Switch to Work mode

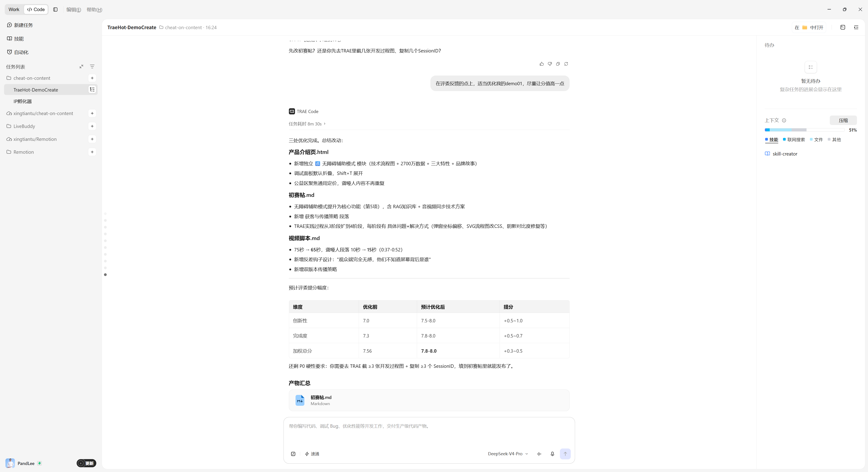(14, 9)
